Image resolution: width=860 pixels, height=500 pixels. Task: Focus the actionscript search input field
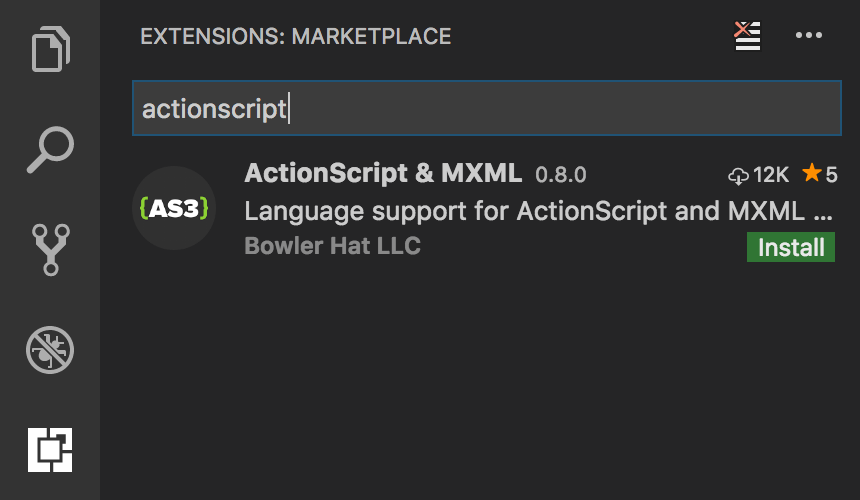487,108
